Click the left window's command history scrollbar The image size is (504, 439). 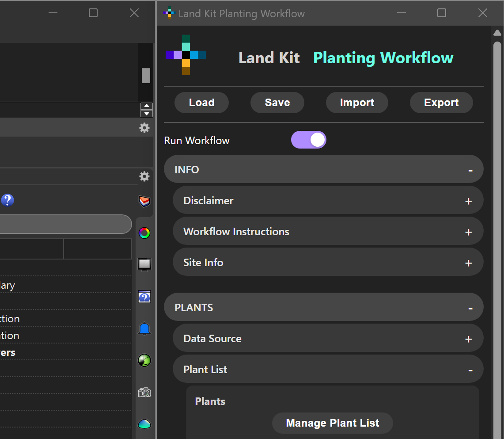coord(146,75)
